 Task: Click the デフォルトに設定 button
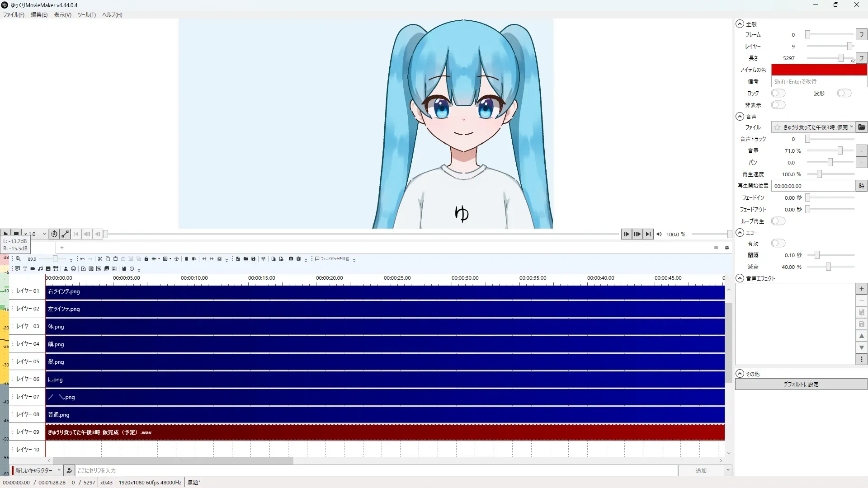click(801, 385)
